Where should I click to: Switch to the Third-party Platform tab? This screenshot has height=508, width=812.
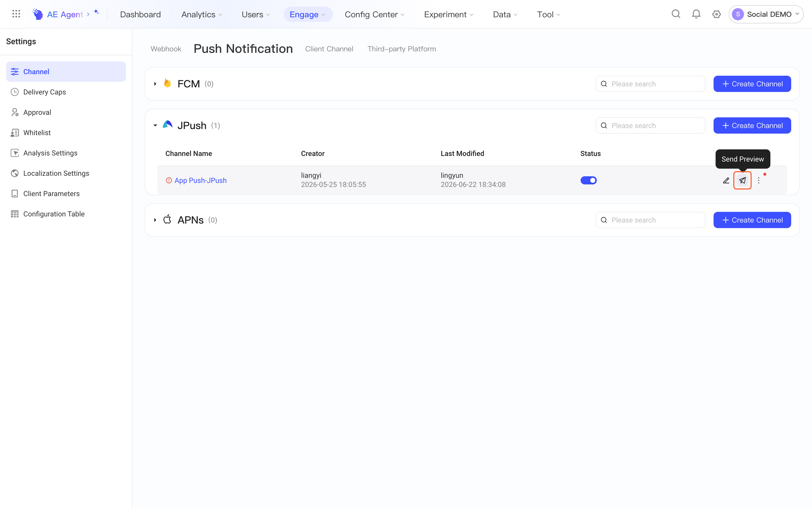402,49
